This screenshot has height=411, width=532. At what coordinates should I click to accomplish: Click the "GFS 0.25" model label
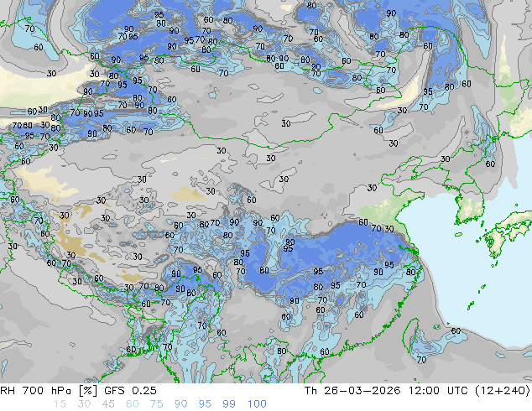(130, 391)
